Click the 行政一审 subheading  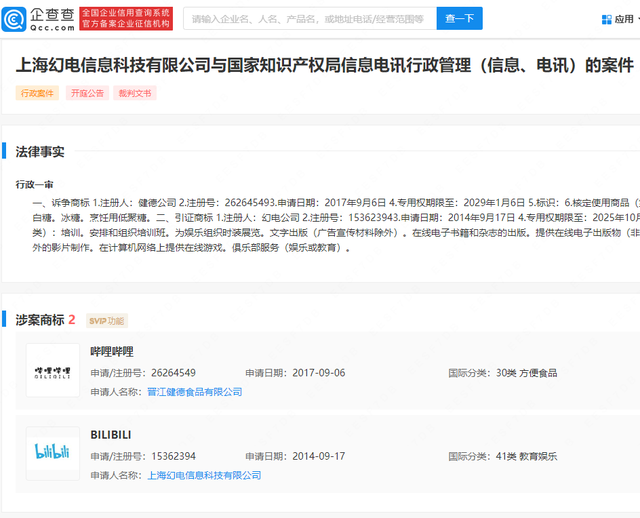click(x=35, y=185)
